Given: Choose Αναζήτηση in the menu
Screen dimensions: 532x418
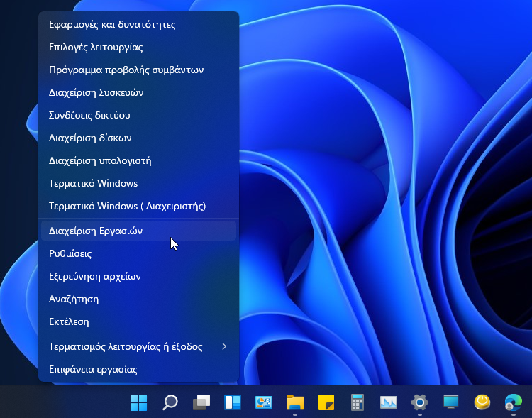Looking at the screenshot, I should tap(138, 299).
